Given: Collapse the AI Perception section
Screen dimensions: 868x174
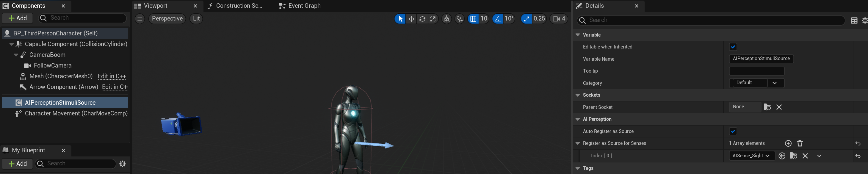Looking at the screenshot, I should click(578, 119).
